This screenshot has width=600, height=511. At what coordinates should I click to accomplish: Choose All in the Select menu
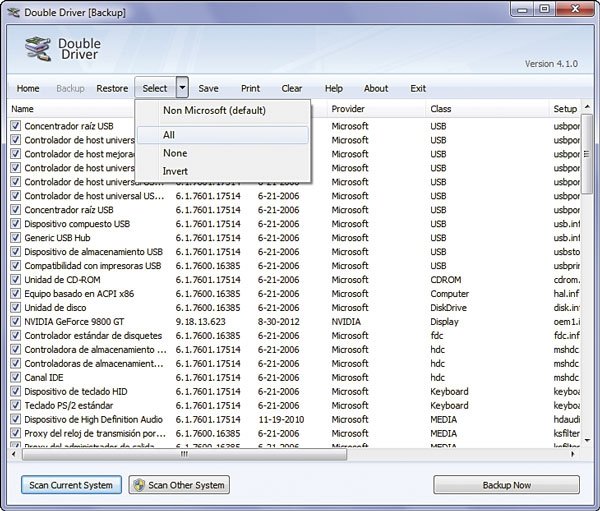pos(223,135)
